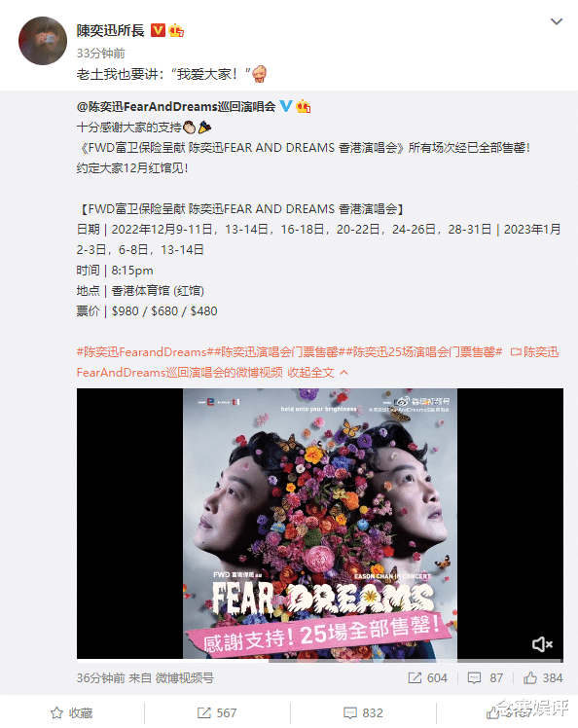Screen dimensions: 578x728
Task: Click the 陳奕迅所長 profile avatar
Action: pos(43,41)
